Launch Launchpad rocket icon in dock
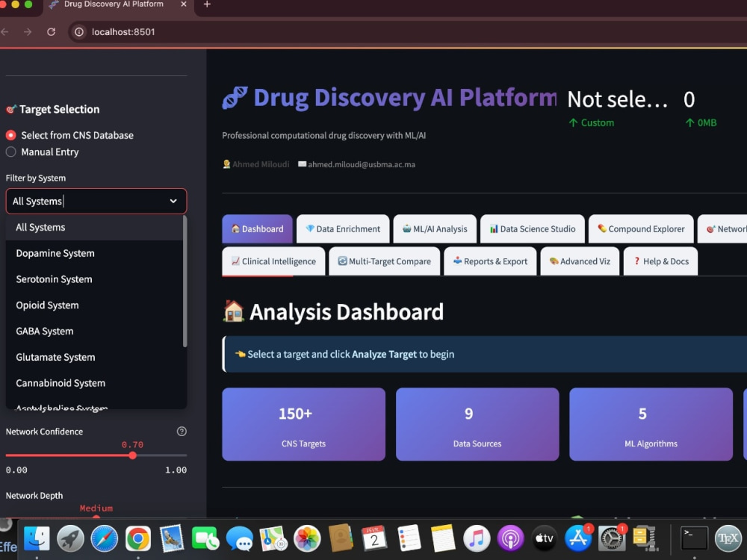This screenshot has width=747, height=560. (70, 538)
